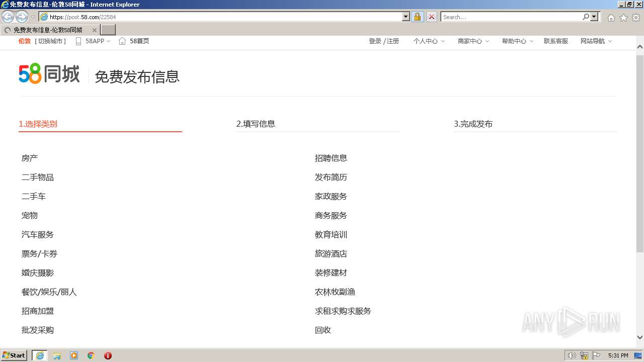
Task: Choose the 房产 category
Action: (x=30, y=158)
